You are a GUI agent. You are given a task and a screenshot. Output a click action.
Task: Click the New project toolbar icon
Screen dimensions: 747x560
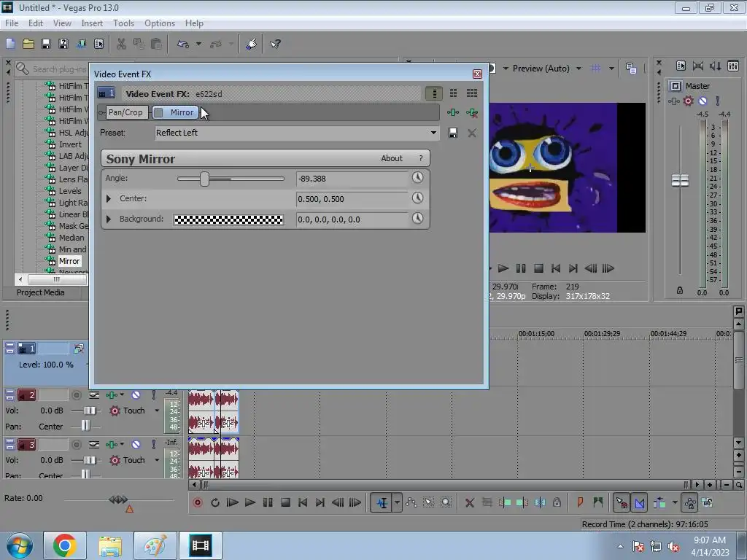[10, 44]
